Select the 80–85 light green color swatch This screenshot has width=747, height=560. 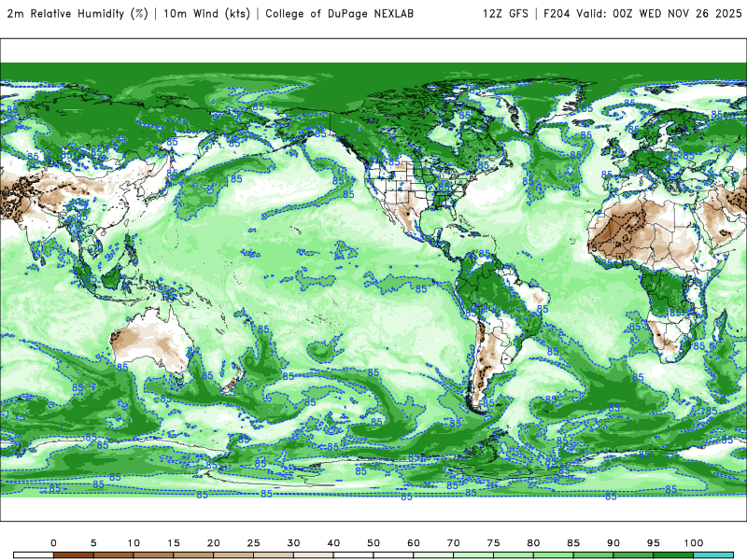pyautogui.click(x=554, y=555)
